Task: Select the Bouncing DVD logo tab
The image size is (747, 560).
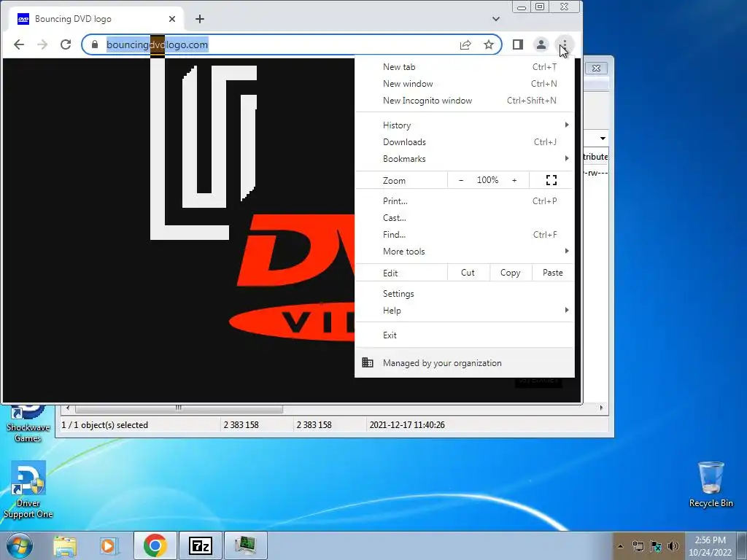Action: (x=96, y=19)
